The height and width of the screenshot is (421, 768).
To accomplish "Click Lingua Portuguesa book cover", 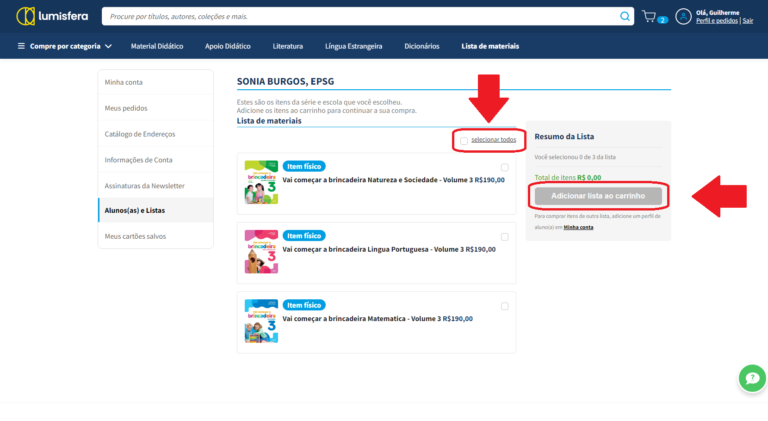I will coord(261,252).
